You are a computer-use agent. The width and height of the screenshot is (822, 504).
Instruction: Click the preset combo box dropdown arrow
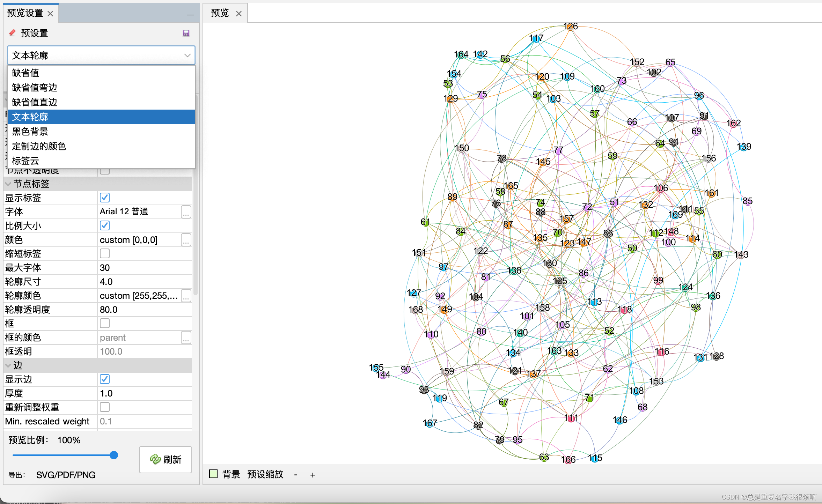tap(187, 55)
